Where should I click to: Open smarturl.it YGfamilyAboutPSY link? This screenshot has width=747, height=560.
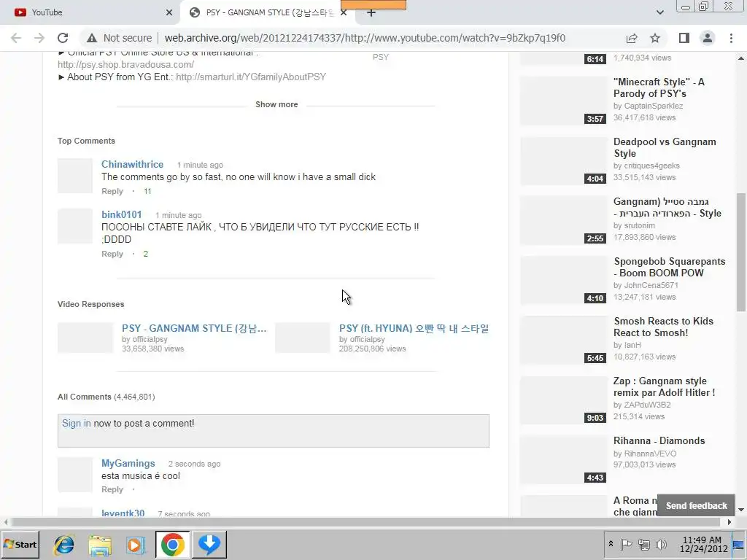tap(251, 77)
